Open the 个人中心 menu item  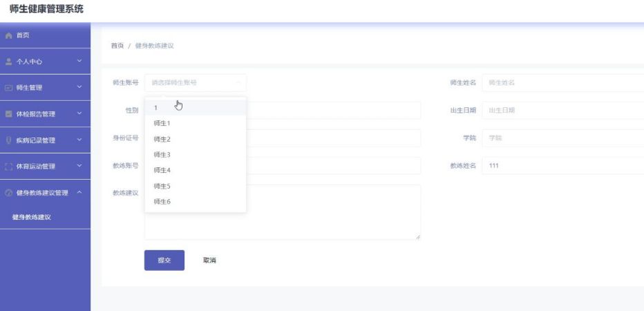[45, 62]
